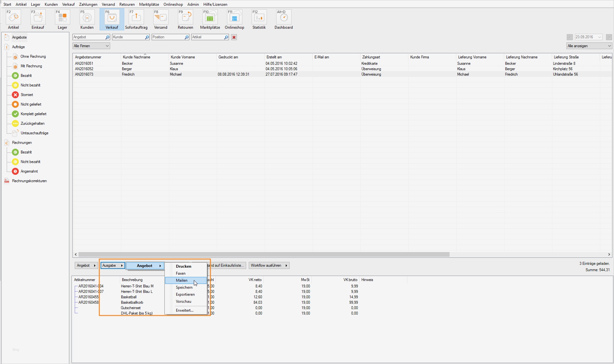This screenshot has height=364, width=614.
Task: Click Workflow ausführen button
Action: tap(269, 265)
